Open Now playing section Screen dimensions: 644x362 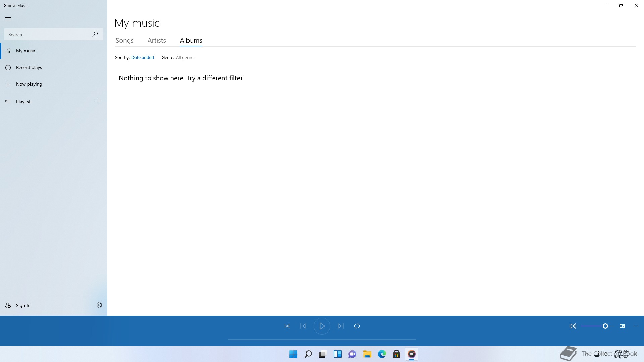[x=54, y=84]
